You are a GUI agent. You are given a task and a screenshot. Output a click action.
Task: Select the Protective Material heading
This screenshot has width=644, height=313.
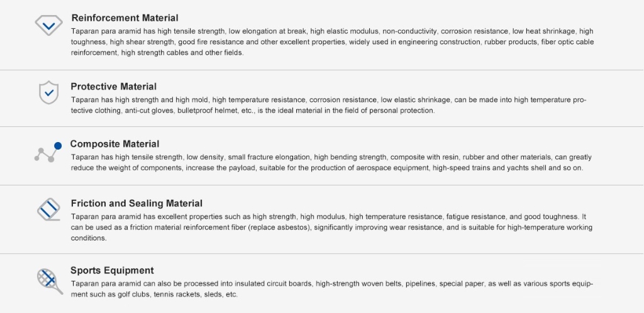(113, 87)
